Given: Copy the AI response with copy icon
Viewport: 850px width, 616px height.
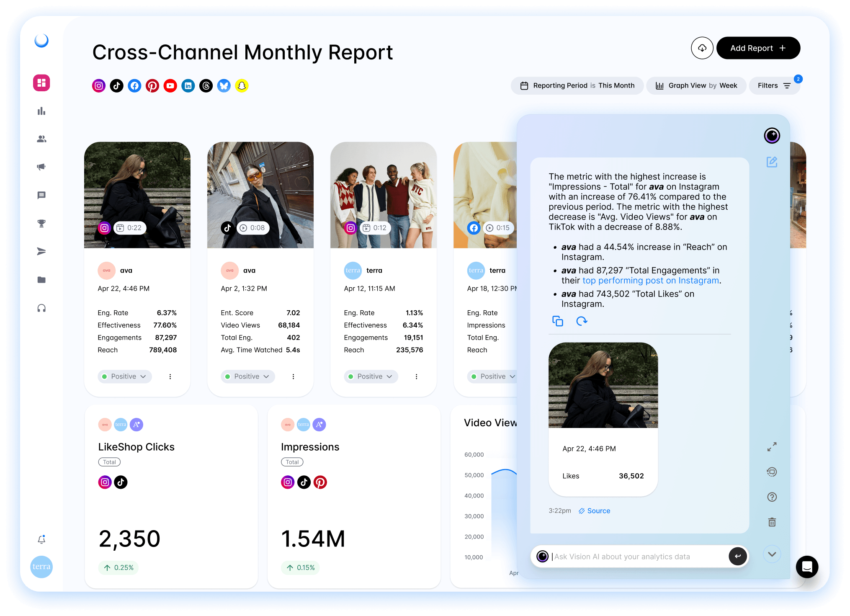Looking at the screenshot, I should coord(558,321).
